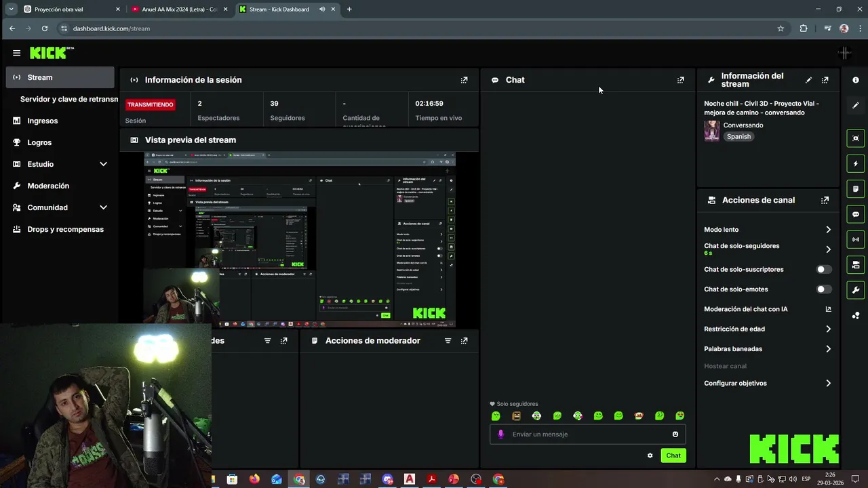Open the hamburger menu beside the Kick logo
868x488 pixels.
coord(16,53)
